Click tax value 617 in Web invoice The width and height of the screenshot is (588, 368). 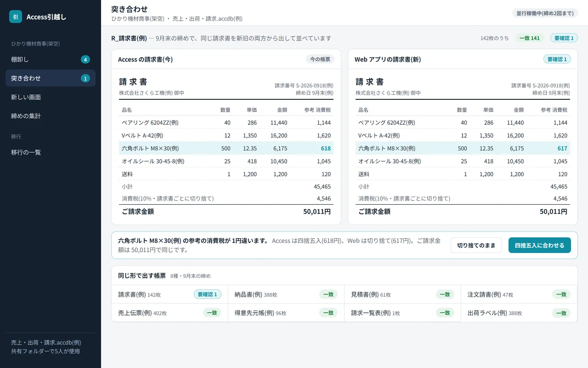point(562,149)
